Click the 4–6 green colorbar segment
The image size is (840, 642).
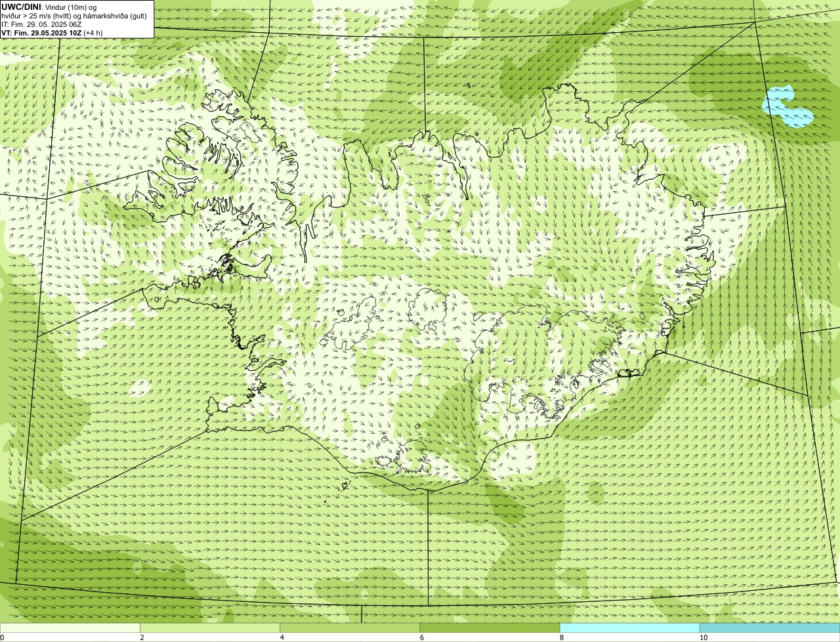point(350,628)
